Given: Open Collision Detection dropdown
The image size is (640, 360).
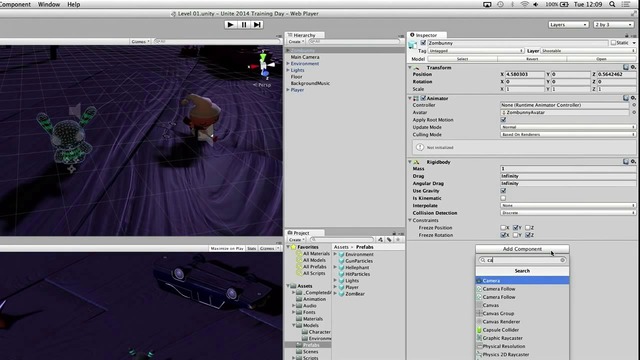Looking at the screenshot, I should pyautogui.click(x=568, y=213).
